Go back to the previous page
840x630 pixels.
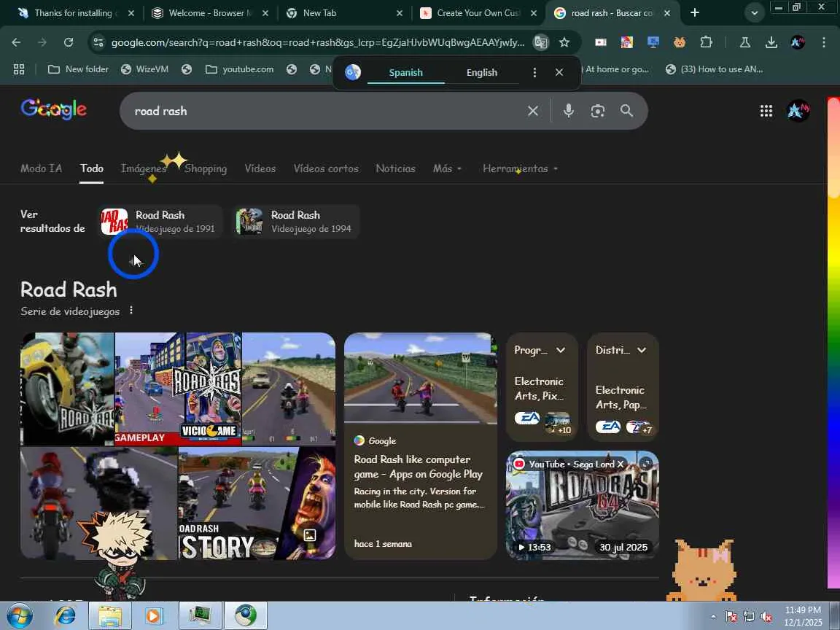16,42
